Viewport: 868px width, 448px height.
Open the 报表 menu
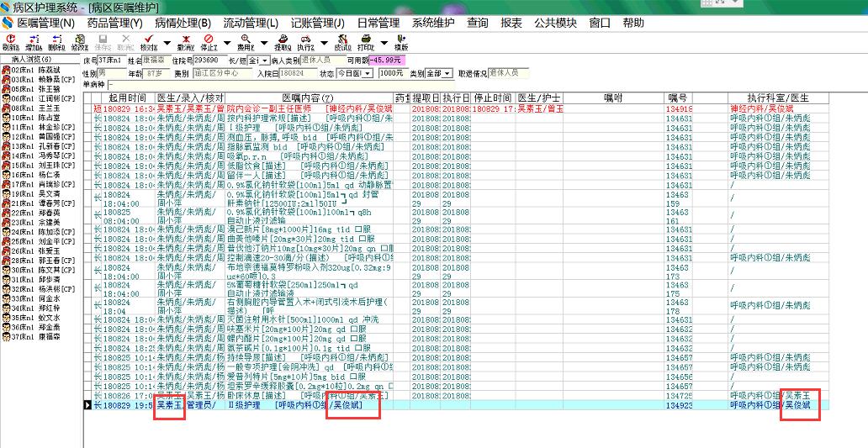(x=511, y=23)
